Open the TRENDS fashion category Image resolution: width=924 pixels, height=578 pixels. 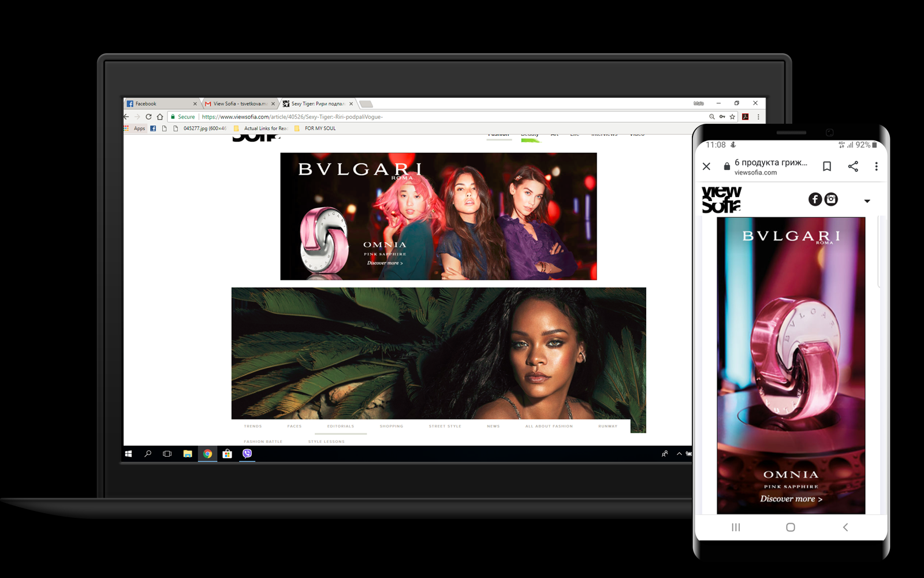[253, 426]
